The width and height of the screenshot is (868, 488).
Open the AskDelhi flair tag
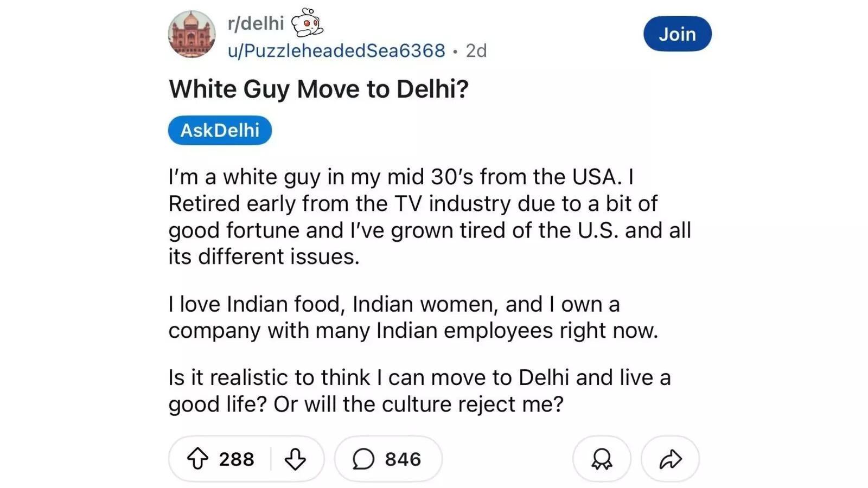[x=219, y=130]
